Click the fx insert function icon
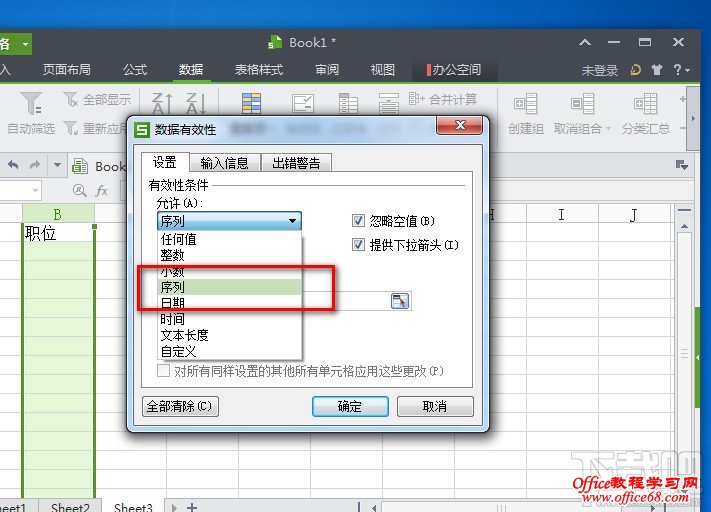 (x=102, y=190)
